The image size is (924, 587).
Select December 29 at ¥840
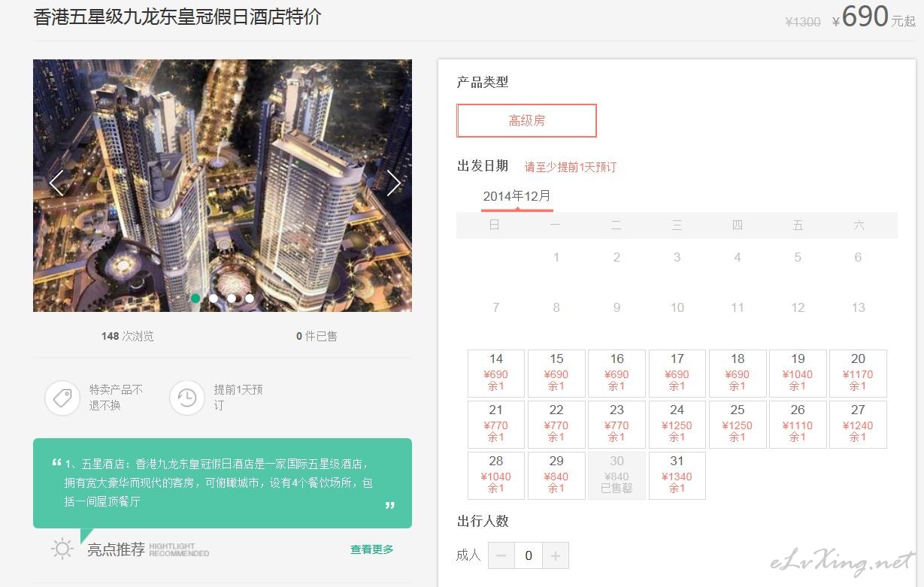tap(556, 475)
